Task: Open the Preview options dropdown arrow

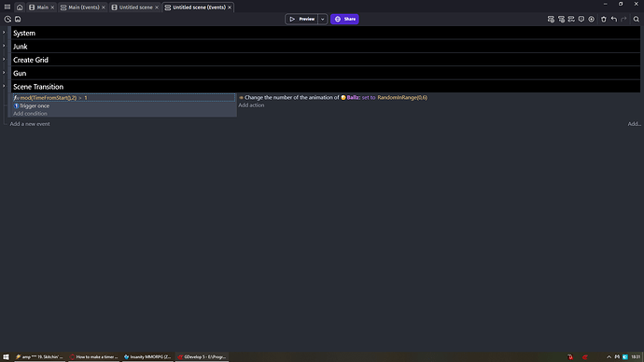Action: pyautogui.click(x=322, y=19)
